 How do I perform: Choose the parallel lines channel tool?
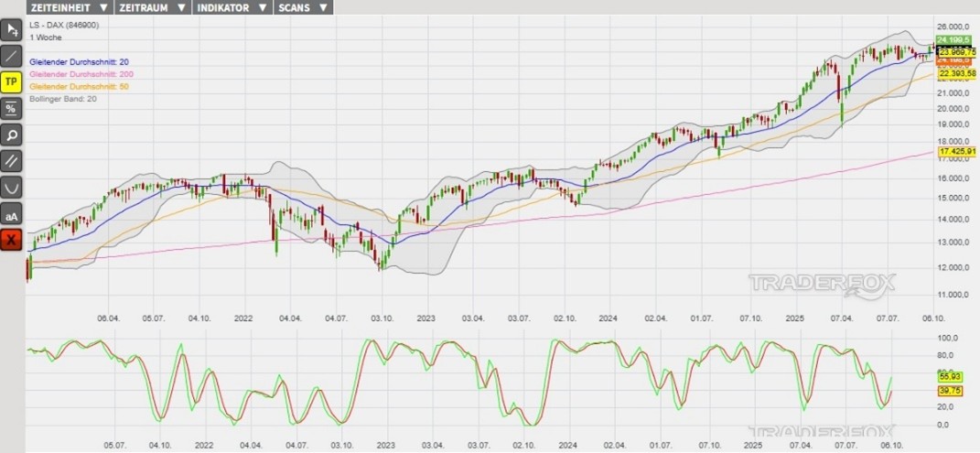(11, 162)
